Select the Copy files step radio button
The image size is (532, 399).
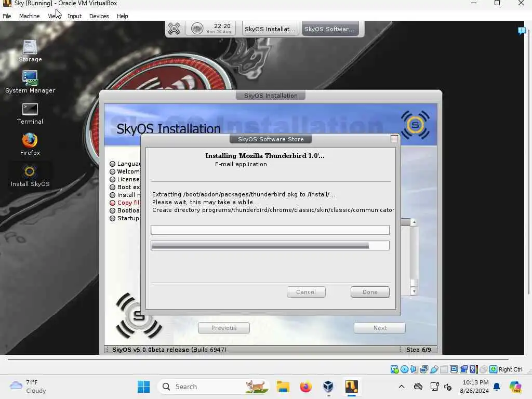[112, 203]
